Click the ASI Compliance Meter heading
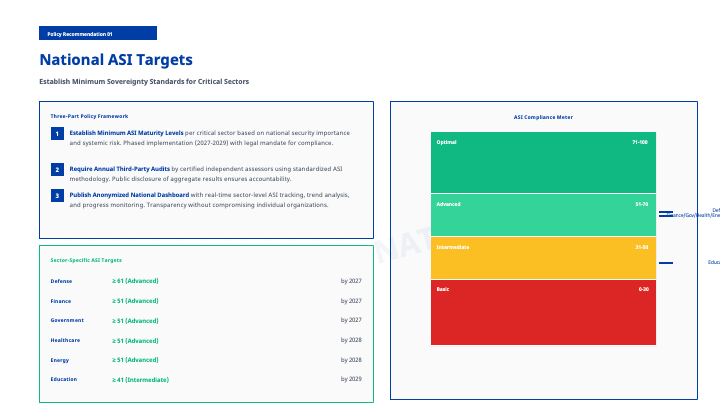720x405 pixels. pyautogui.click(x=543, y=117)
